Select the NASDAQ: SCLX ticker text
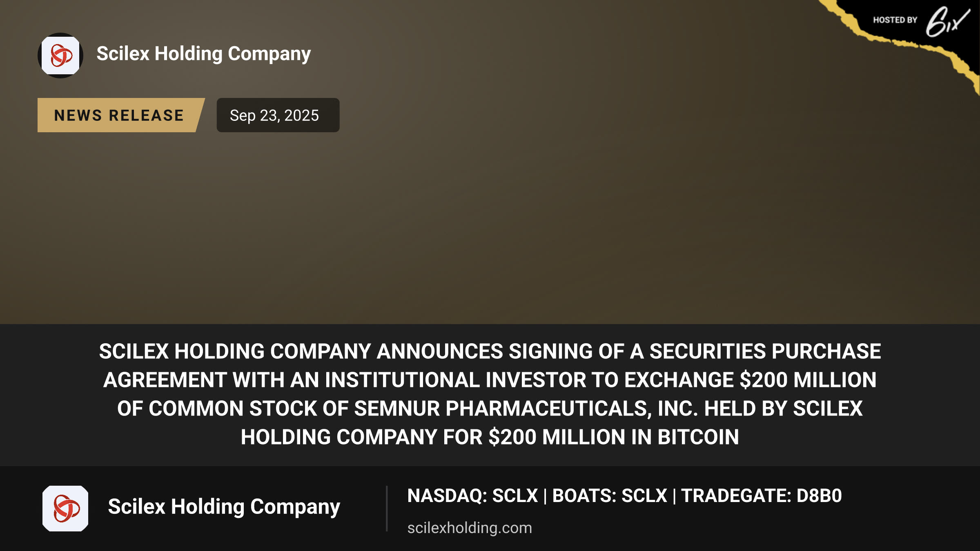This screenshot has width=980, height=551. (x=472, y=496)
